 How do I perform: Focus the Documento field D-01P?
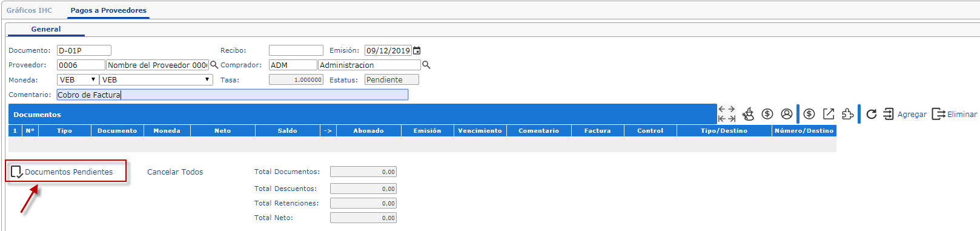click(84, 50)
